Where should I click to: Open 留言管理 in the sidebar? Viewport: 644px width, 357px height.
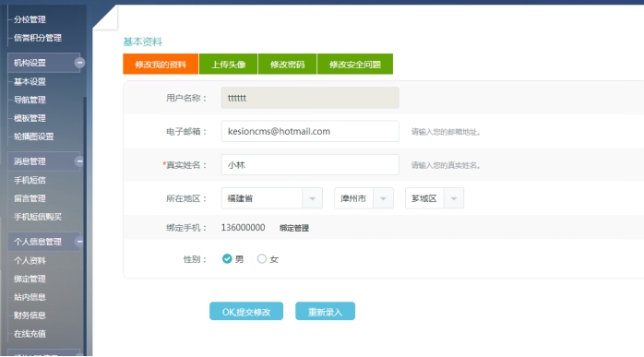click(x=30, y=198)
